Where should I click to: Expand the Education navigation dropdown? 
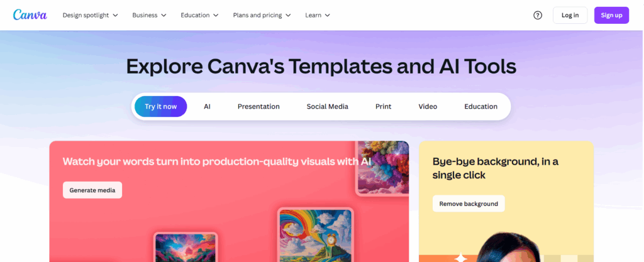199,15
